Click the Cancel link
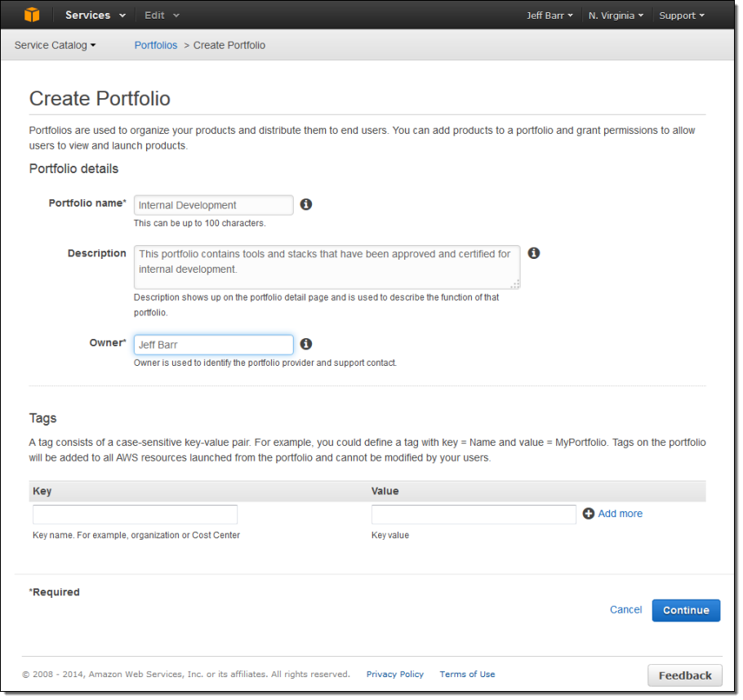Viewport: 743px width, 700px height. pyautogui.click(x=625, y=610)
